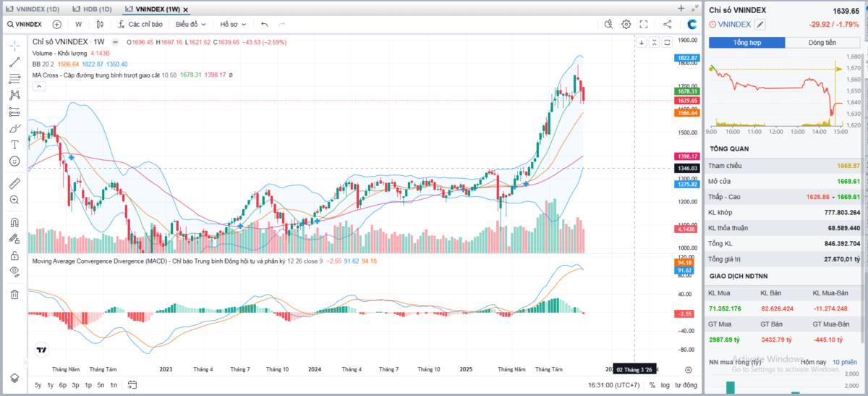Open the go to date calendar
Screen dimensions: 868x396
pyautogui.click(x=132, y=385)
